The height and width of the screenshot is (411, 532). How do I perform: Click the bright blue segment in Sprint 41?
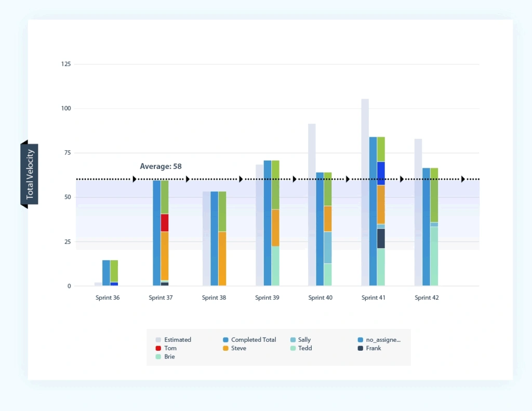381,173
